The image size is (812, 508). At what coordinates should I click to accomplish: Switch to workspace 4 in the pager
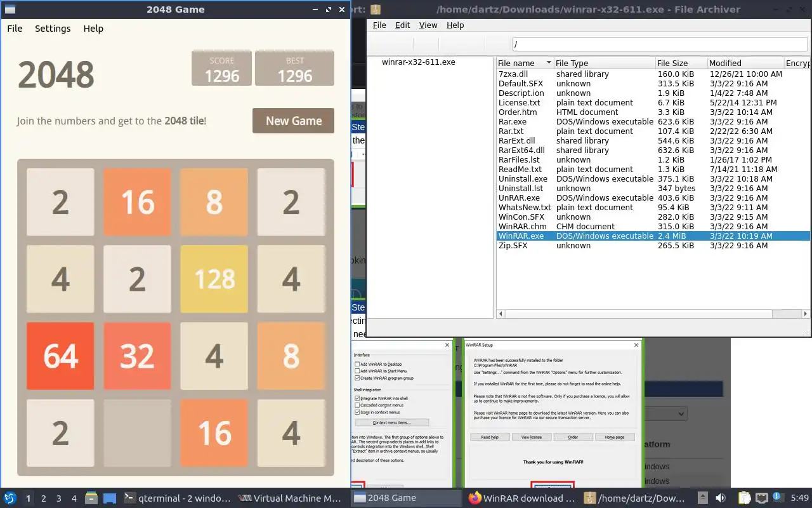click(x=74, y=498)
